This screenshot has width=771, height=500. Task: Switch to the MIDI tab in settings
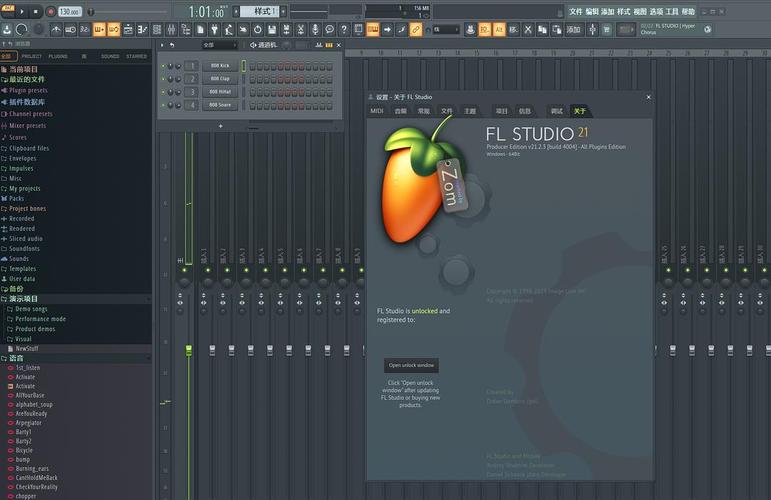coord(377,111)
